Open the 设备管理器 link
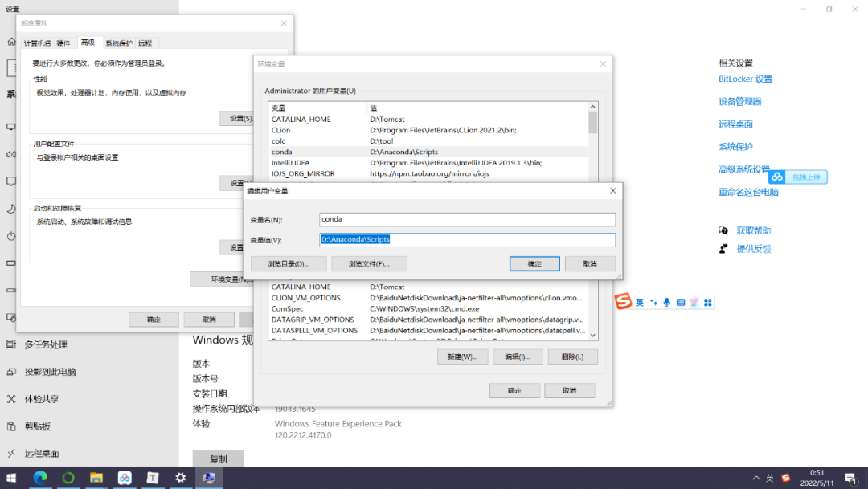This screenshot has width=868, height=489. pyautogui.click(x=739, y=102)
